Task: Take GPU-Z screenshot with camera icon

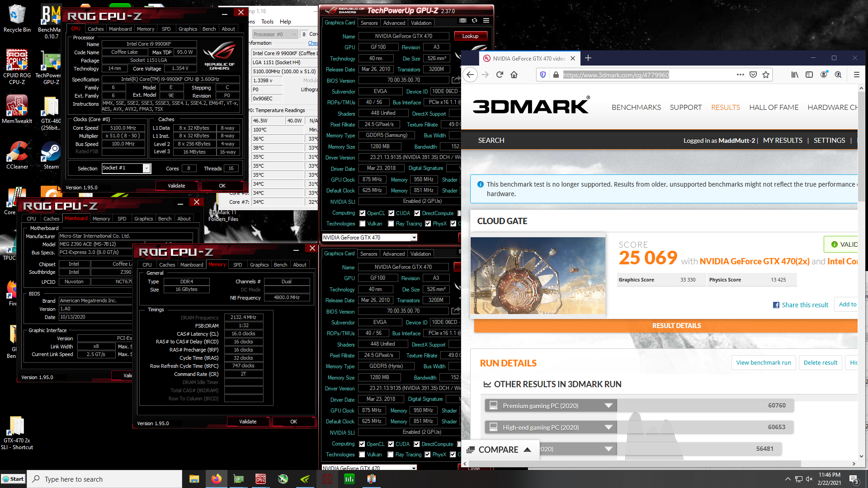Action: (x=462, y=20)
